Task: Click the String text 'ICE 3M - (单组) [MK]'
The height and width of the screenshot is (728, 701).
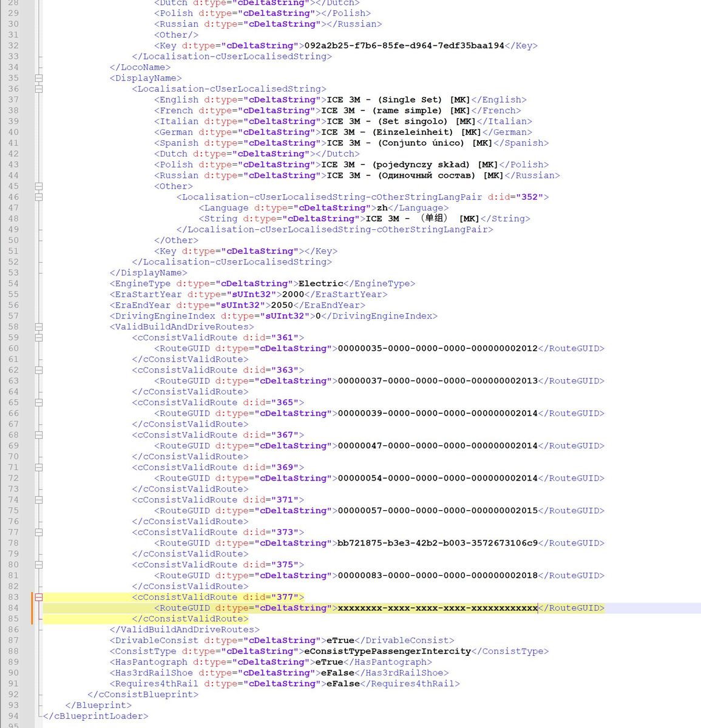Action: pos(423,218)
